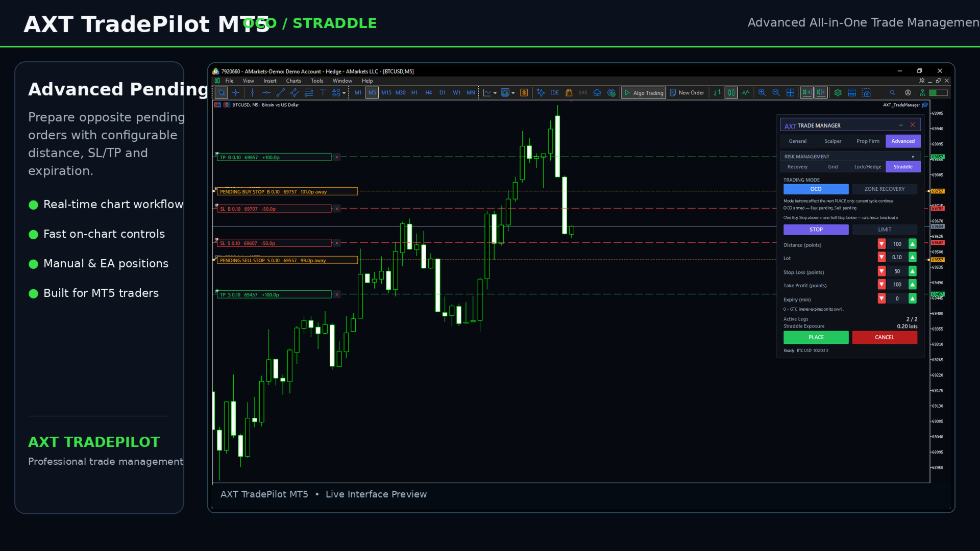The width and height of the screenshot is (980, 551).
Task: Increase Stop Loss (points) value
Action: [x=913, y=271]
